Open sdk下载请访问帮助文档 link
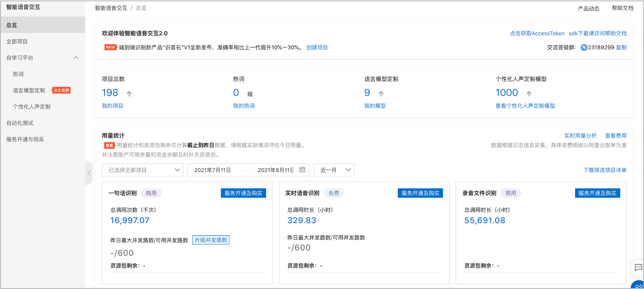 598,33
